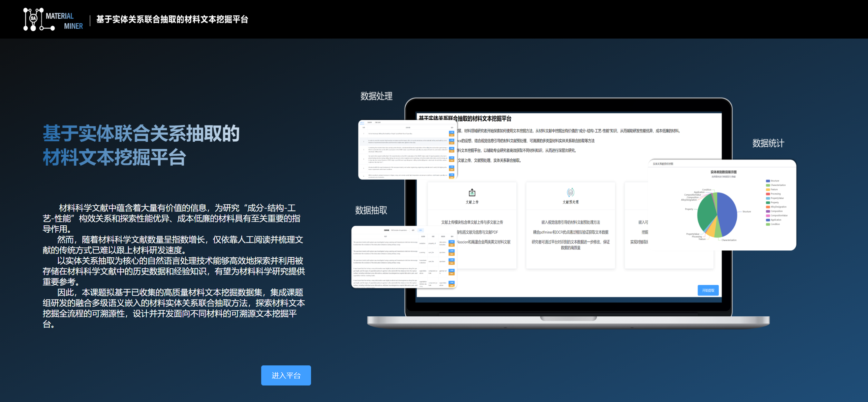Click the Feature legend color swatch

point(768,189)
